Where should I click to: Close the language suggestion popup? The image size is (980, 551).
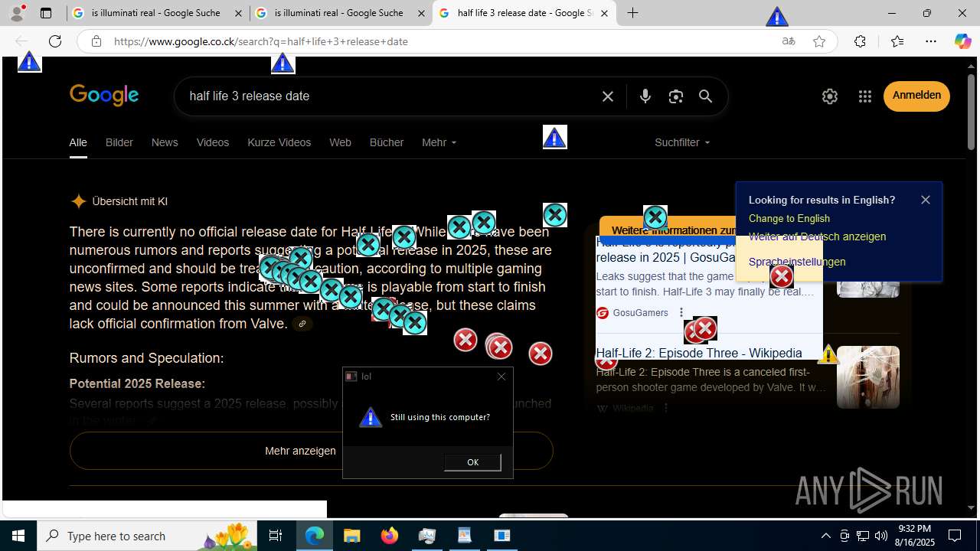pos(926,200)
